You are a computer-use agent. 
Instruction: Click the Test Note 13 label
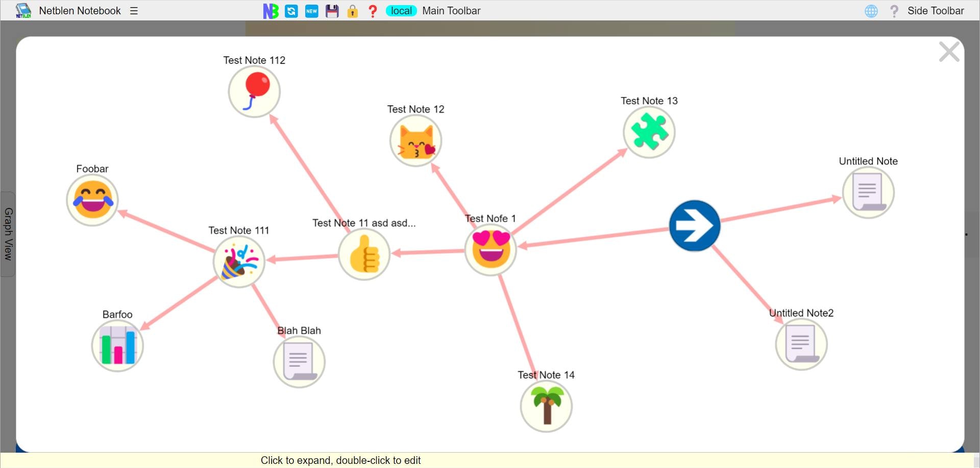coord(649,101)
